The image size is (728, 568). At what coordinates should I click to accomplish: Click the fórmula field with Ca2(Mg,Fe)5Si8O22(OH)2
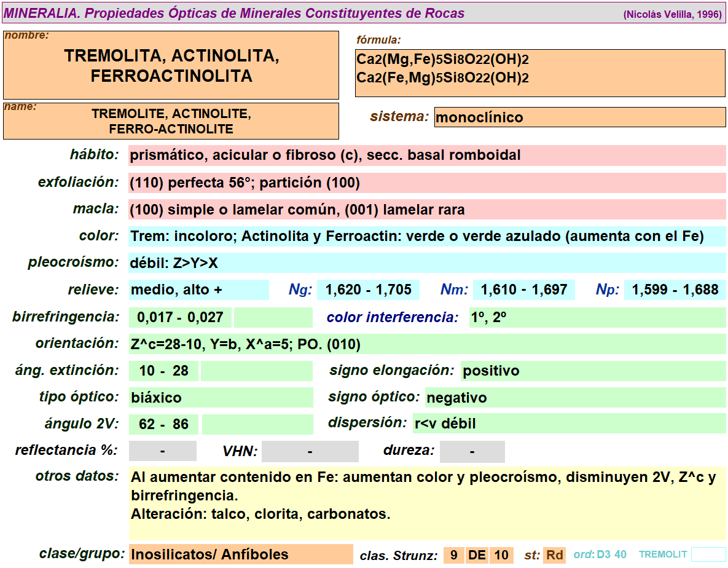click(x=540, y=73)
